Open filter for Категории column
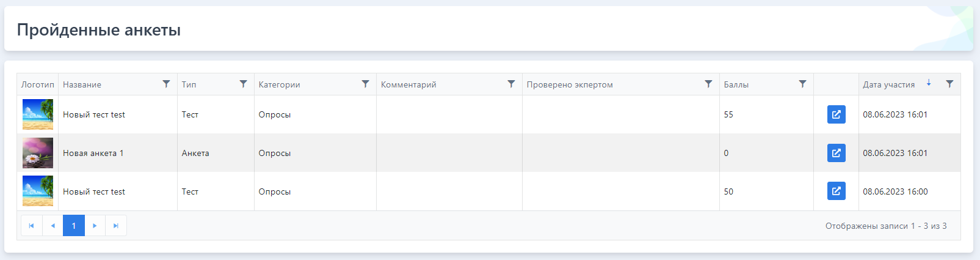This screenshot has width=980, height=260. point(365,84)
